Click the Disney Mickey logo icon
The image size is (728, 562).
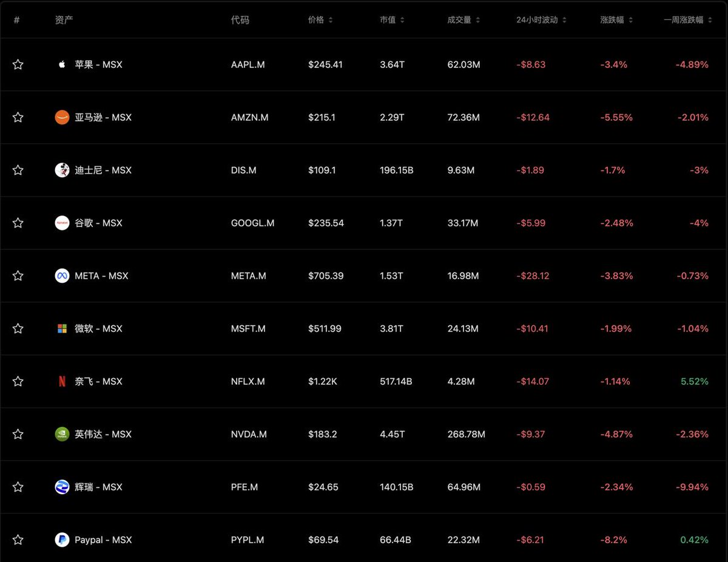(x=62, y=170)
